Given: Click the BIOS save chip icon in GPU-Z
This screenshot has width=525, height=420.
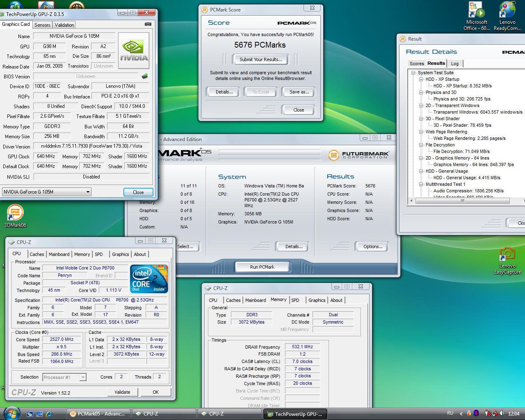Looking at the screenshot, I should point(144,76).
